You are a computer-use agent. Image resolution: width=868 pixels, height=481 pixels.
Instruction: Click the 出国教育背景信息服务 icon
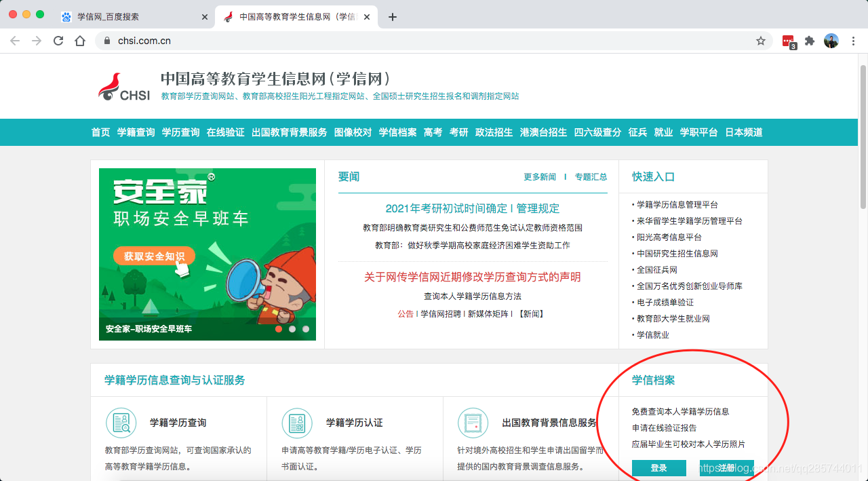(x=473, y=423)
